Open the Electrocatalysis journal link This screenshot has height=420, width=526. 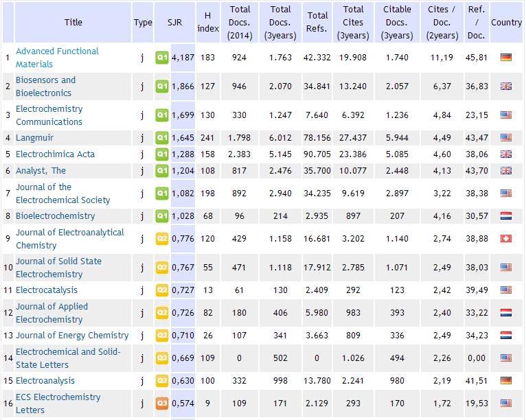(47, 290)
